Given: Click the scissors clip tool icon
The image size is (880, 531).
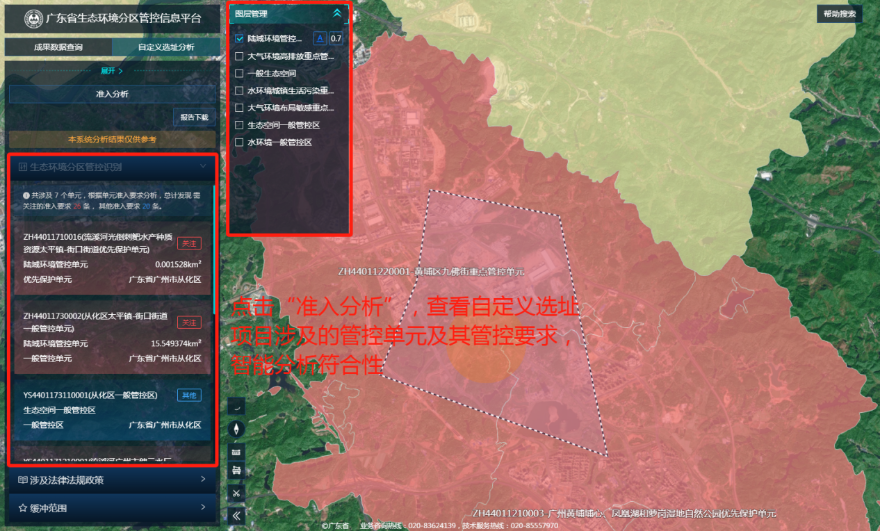Looking at the screenshot, I should [x=237, y=493].
